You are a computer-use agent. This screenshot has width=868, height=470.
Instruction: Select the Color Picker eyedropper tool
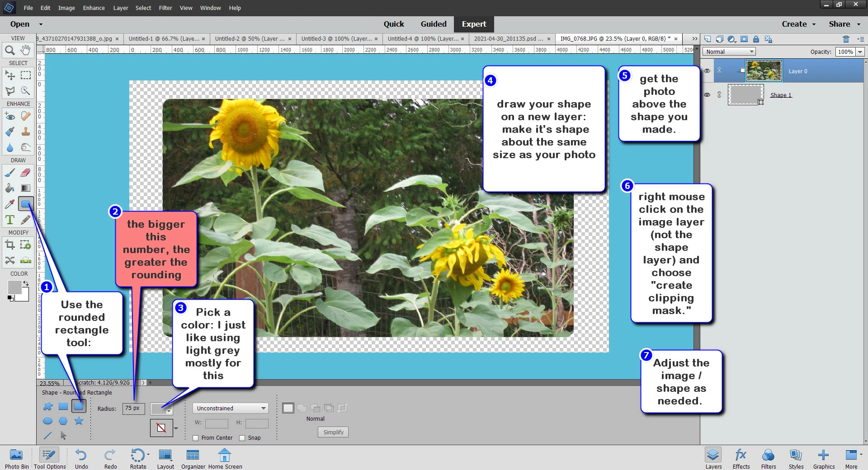(9, 204)
